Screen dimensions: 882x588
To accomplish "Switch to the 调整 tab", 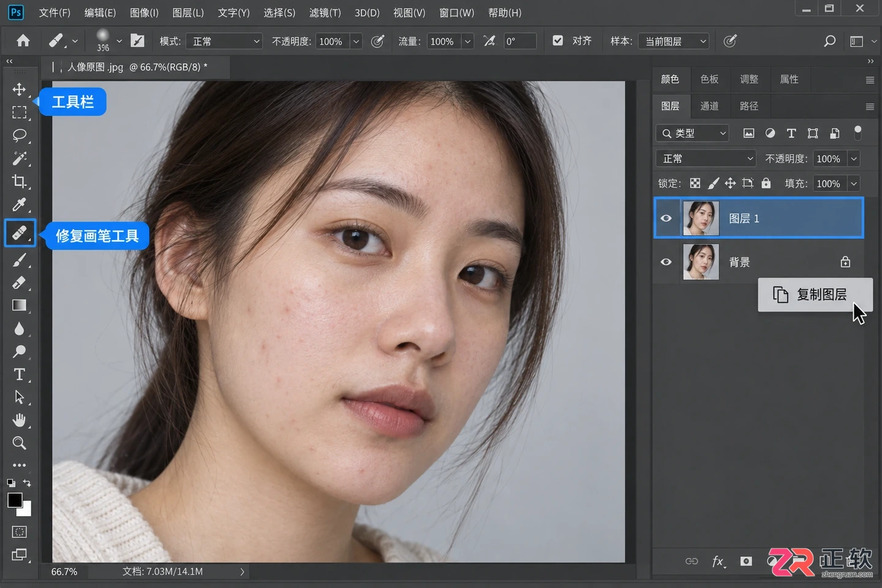I will click(x=749, y=79).
